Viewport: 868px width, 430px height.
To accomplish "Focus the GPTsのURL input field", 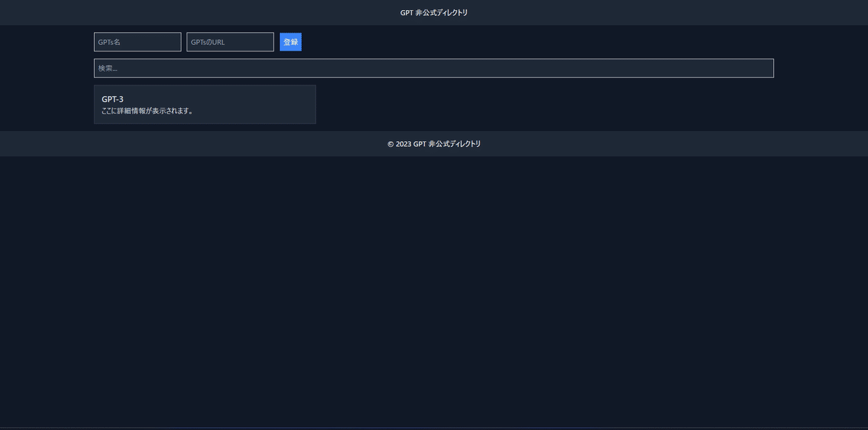I will point(230,42).
